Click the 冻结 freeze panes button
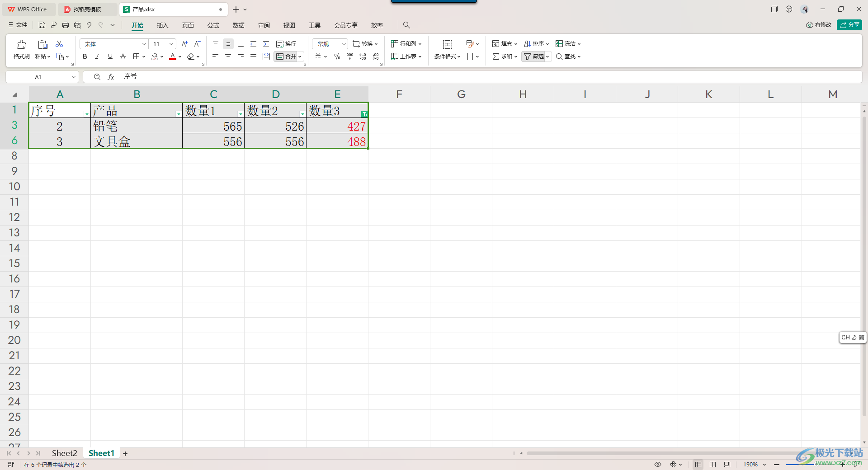Screen dimensions: 868x470 (x=568, y=44)
